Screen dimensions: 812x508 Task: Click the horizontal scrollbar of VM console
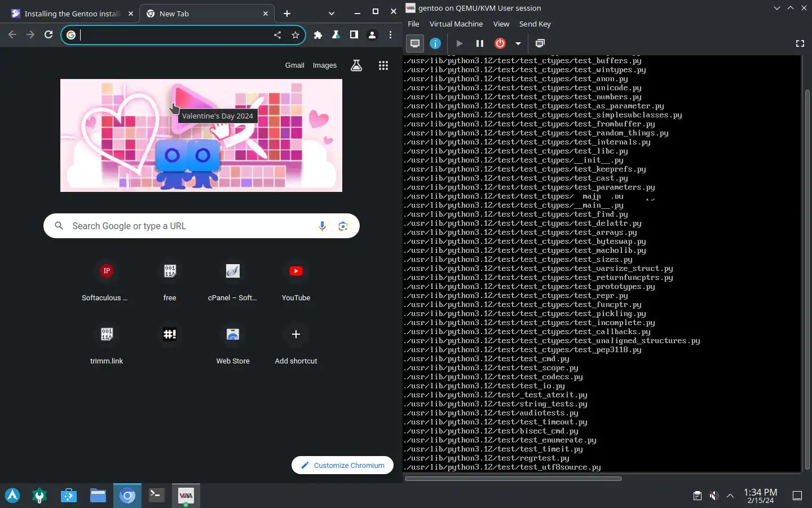click(x=513, y=479)
